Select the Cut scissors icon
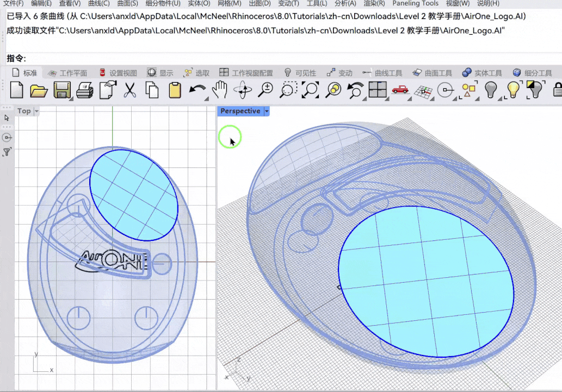This screenshot has width=562, height=392. pyautogui.click(x=129, y=90)
